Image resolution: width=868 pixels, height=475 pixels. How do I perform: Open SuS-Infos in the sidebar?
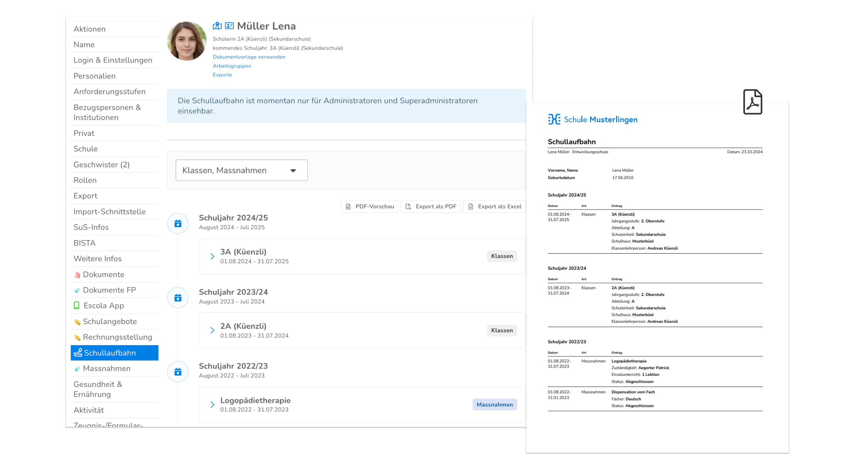(114, 227)
